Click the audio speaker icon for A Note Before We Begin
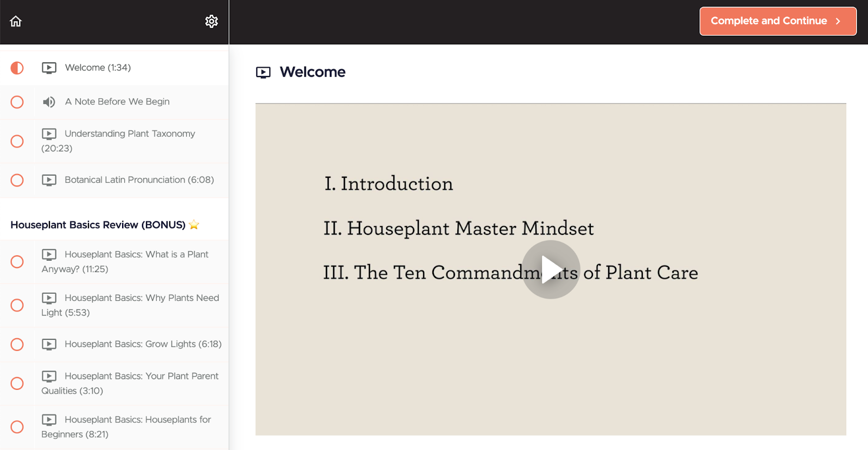The height and width of the screenshot is (450, 868). pos(49,102)
